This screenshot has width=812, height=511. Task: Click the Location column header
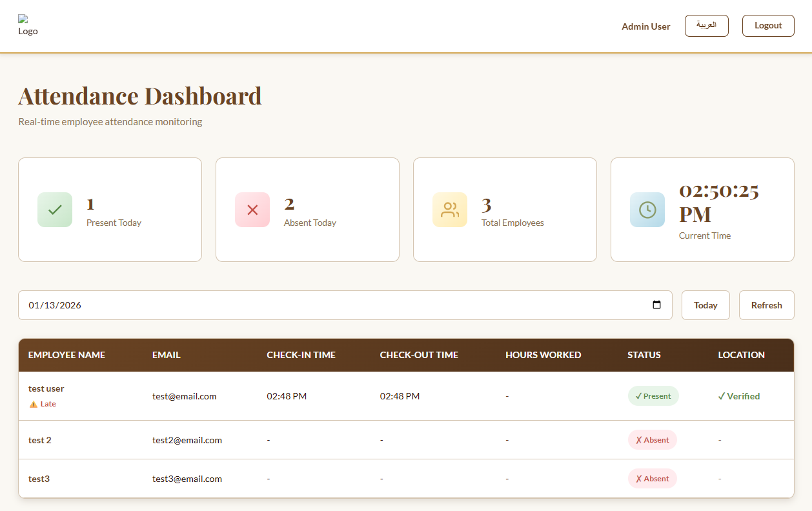(x=741, y=355)
